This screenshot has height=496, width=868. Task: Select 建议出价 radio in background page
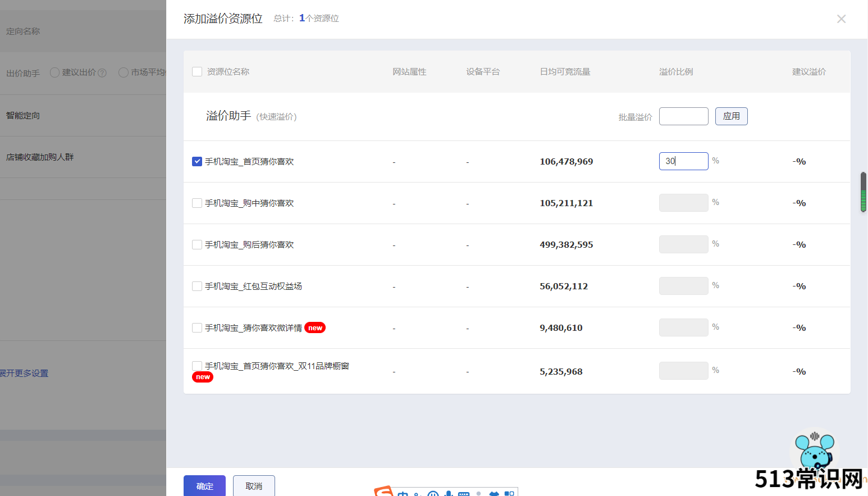tap(54, 72)
